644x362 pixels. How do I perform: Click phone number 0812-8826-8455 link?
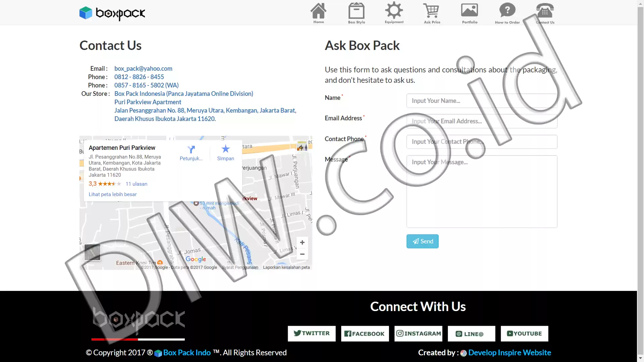(139, 77)
